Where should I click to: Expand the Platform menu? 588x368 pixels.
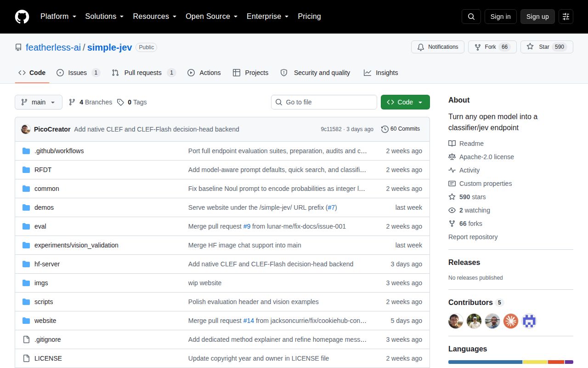[58, 17]
